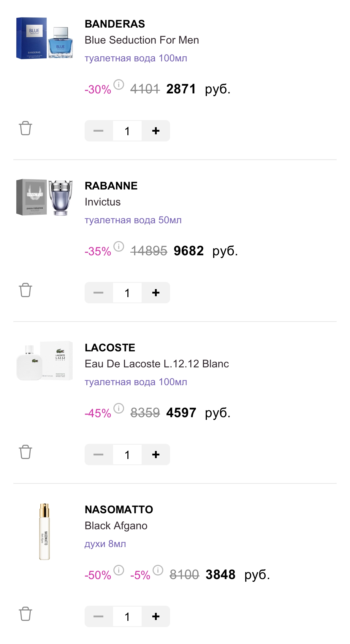The image size is (350, 644).
Task: Open Blue Seduction For Men product link
Action: click(142, 40)
